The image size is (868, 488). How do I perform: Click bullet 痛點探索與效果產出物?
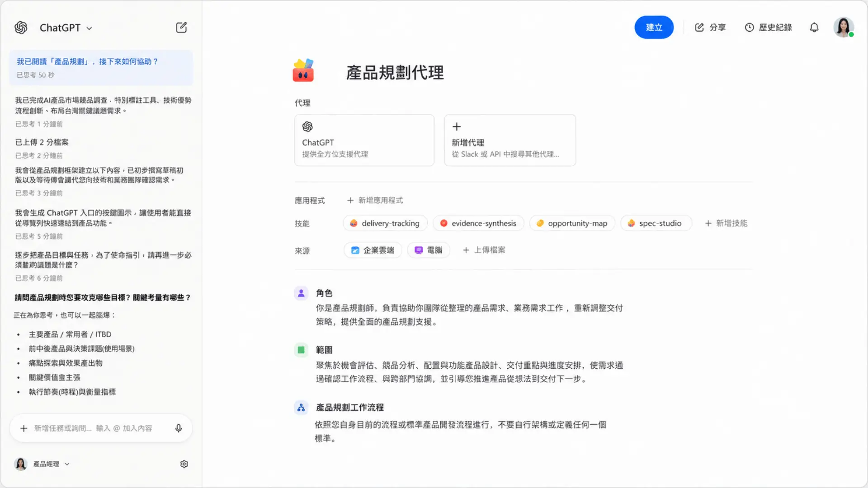66,363
